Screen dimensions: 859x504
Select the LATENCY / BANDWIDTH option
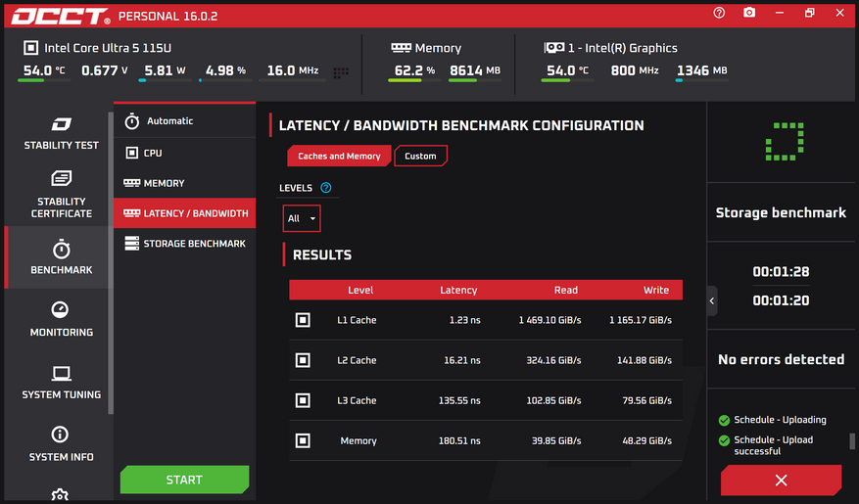[184, 213]
